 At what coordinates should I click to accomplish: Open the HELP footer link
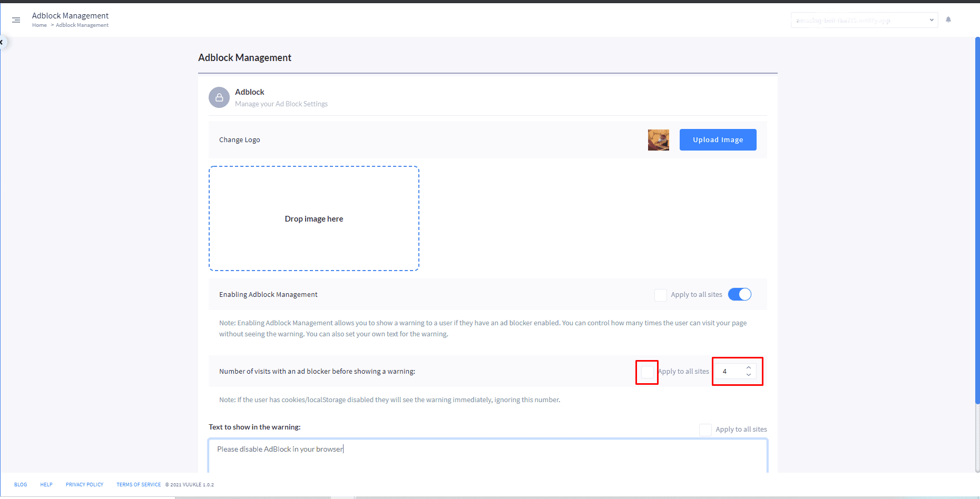(46, 485)
